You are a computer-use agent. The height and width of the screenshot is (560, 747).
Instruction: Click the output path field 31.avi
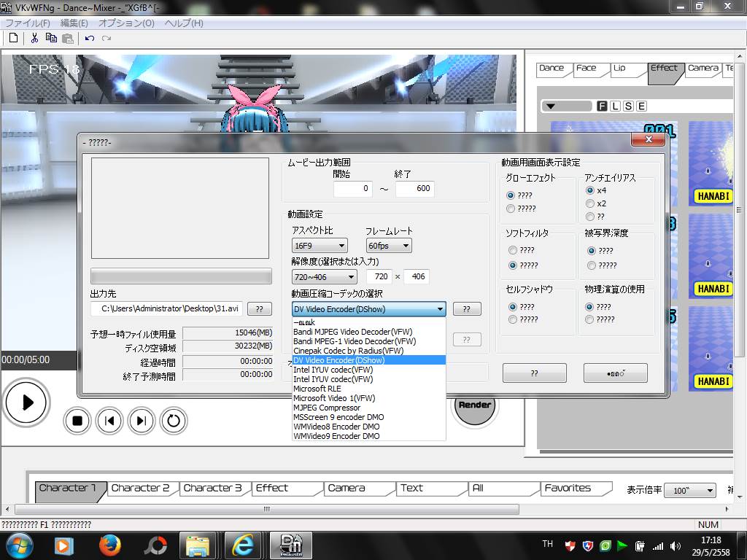click(x=166, y=308)
